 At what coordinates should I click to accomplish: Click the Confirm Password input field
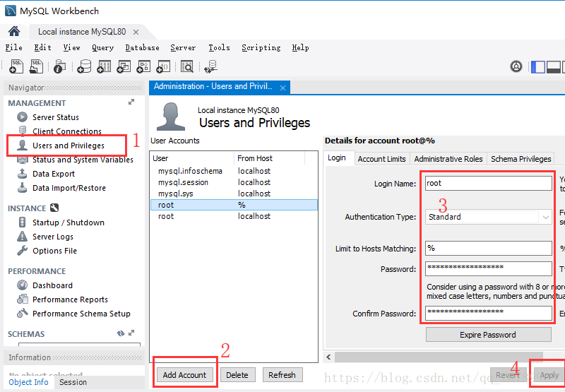pyautogui.click(x=488, y=313)
